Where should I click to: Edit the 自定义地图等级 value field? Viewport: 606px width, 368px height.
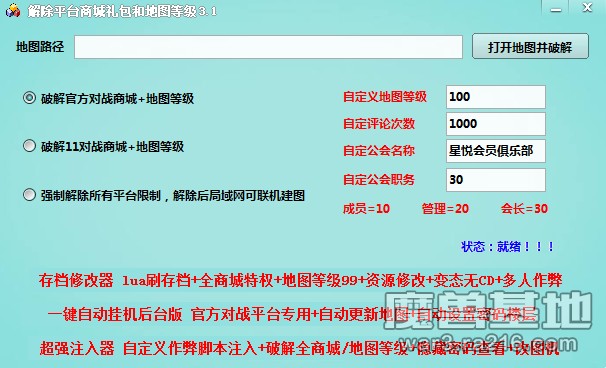click(x=496, y=97)
